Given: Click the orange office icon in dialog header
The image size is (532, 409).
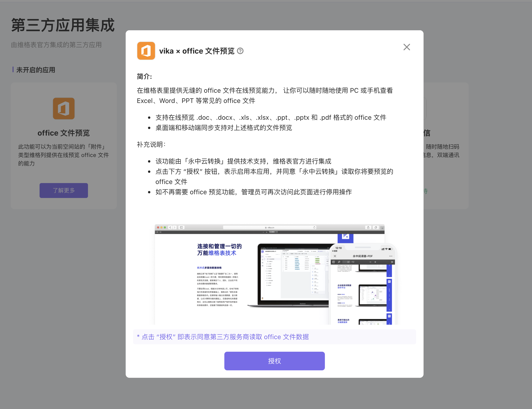Looking at the screenshot, I should tap(146, 51).
